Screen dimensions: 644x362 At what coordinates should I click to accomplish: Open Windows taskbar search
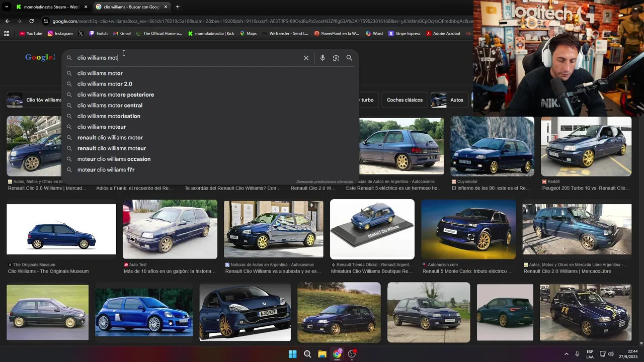[x=307, y=354]
